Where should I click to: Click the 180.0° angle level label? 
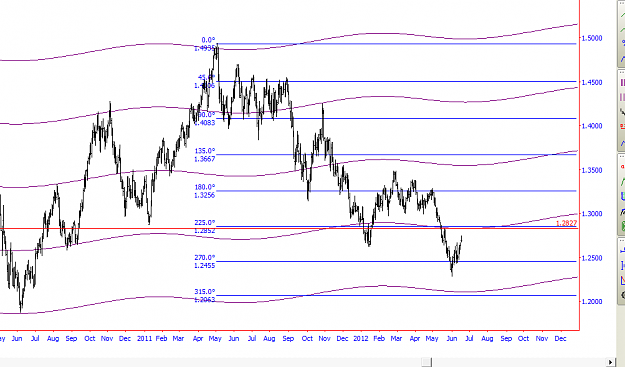pos(205,187)
